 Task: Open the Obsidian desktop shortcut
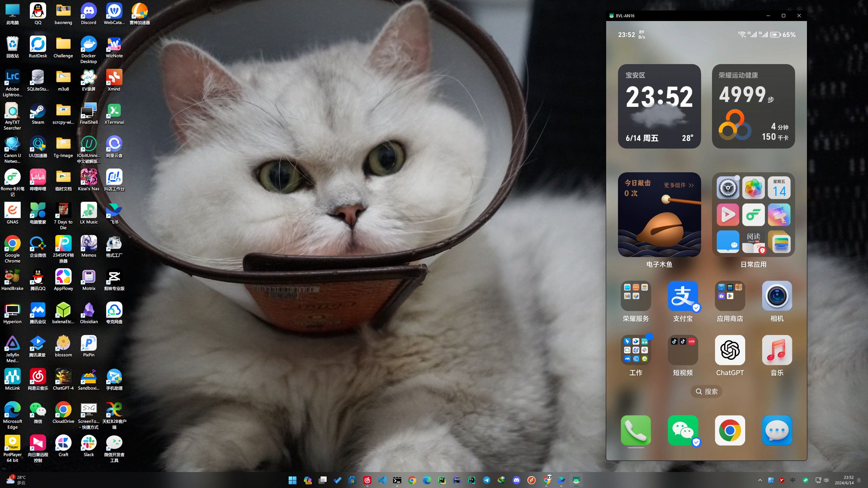[89, 310]
